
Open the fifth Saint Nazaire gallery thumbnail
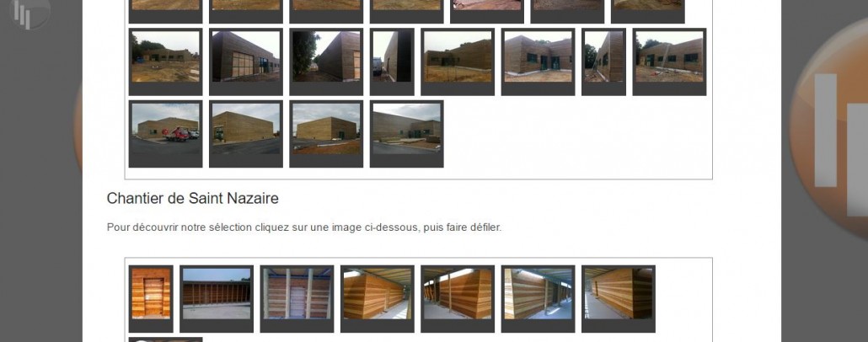[x=458, y=299]
